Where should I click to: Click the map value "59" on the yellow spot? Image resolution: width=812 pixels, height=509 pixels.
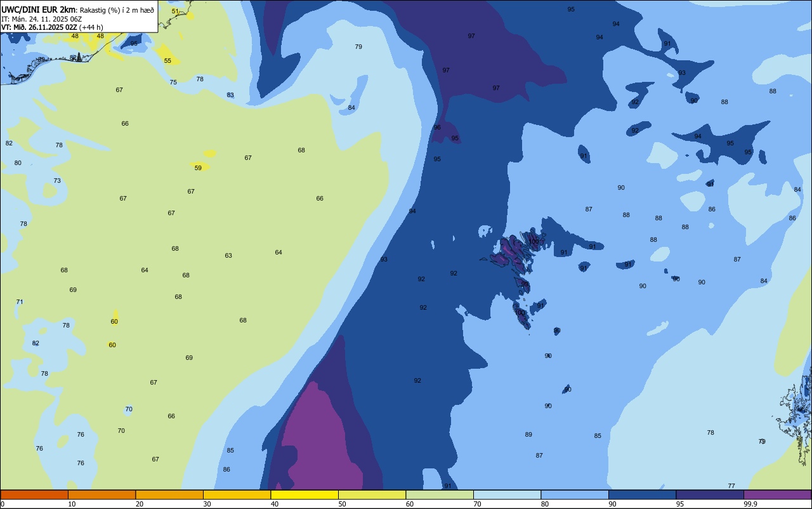point(198,168)
